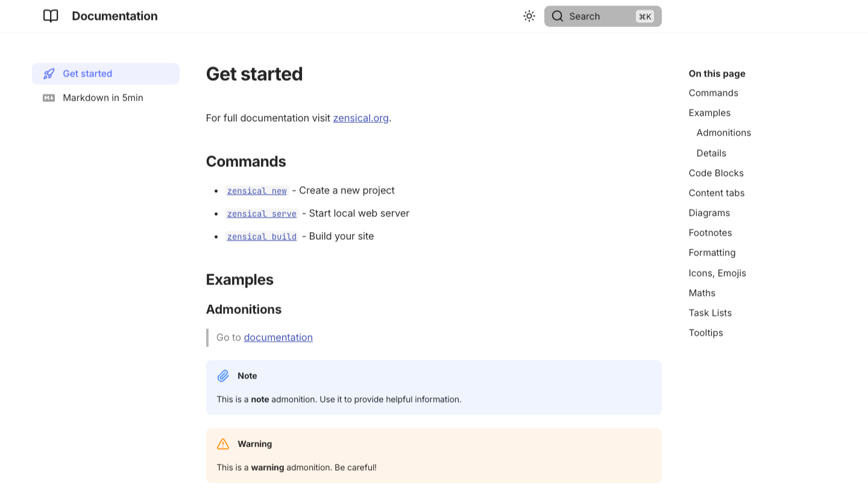Open the zensical new command link
868x490 pixels.
257,191
